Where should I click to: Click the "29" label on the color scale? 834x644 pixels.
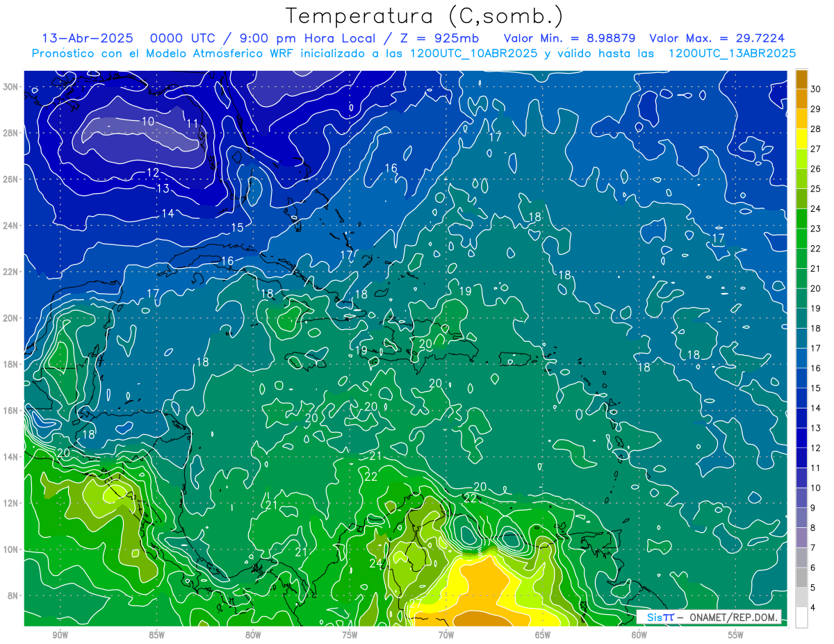[x=816, y=109]
